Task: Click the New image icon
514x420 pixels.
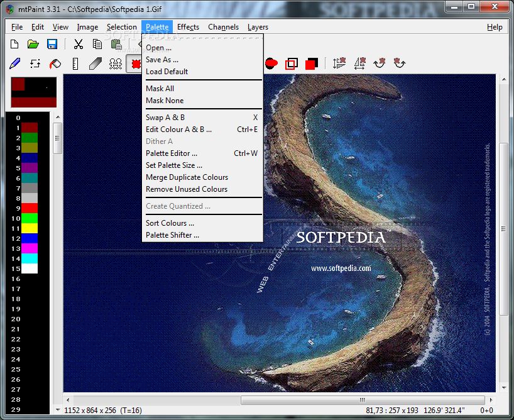Action: (x=14, y=44)
